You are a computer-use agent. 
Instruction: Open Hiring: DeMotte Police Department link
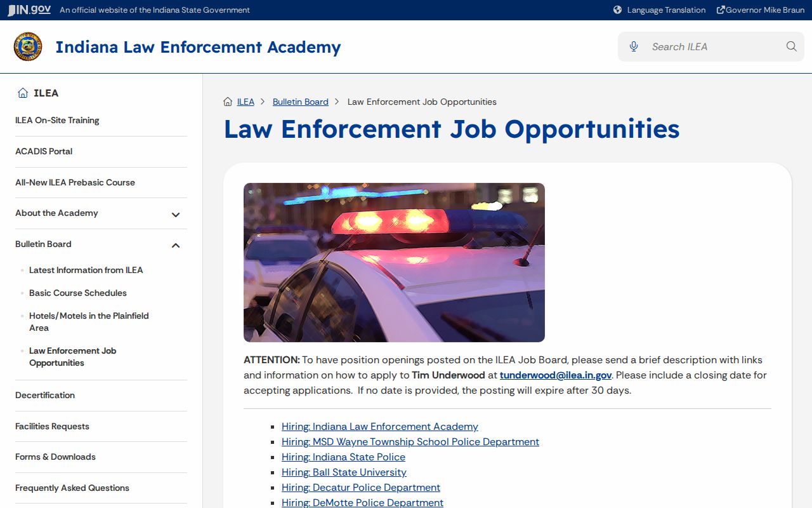(362, 502)
